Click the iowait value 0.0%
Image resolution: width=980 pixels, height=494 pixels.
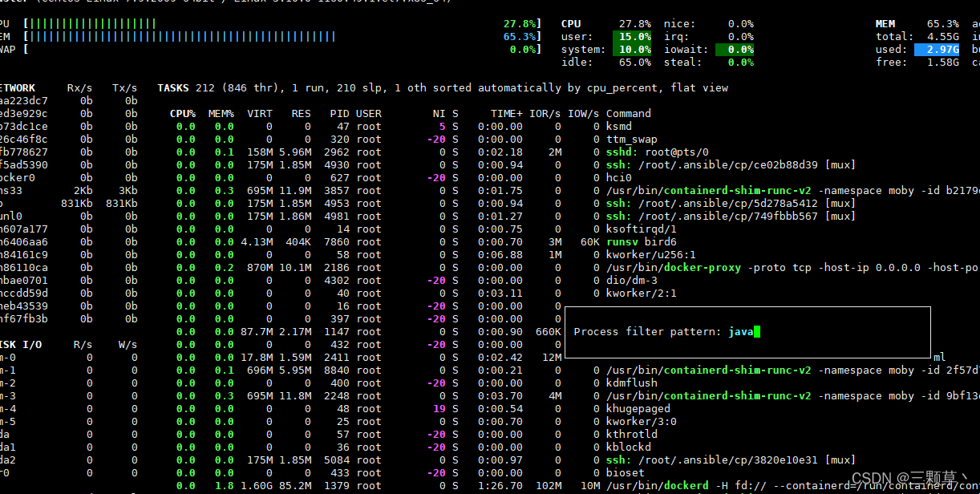pos(735,50)
